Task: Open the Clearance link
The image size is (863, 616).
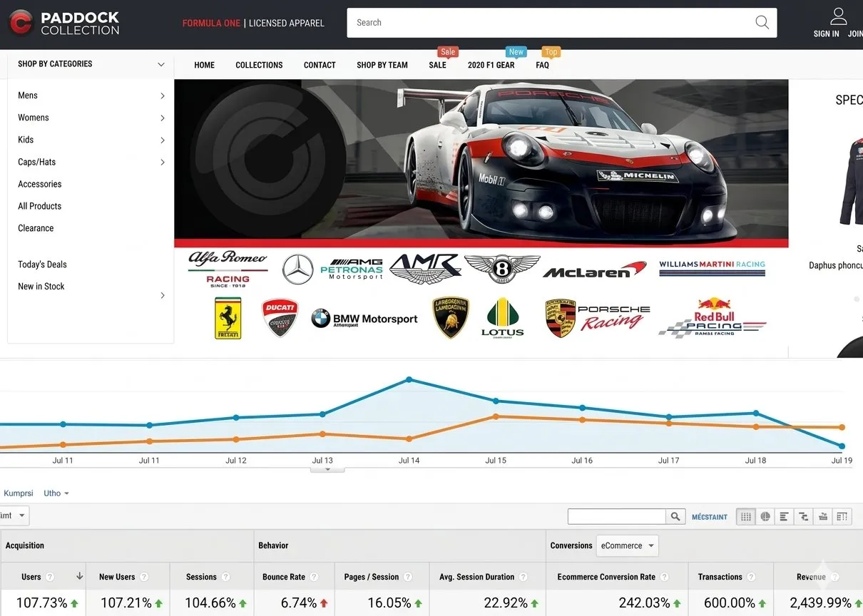Action: tap(36, 228)
